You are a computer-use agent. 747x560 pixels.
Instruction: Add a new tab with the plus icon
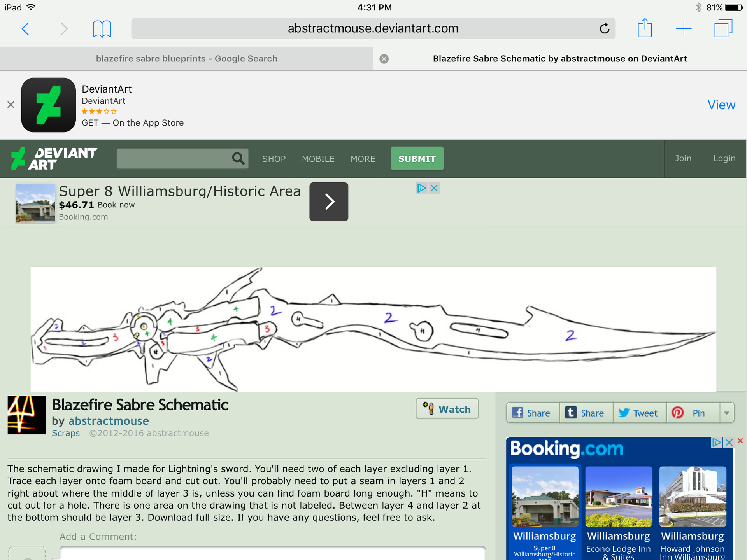click(684, 29)
